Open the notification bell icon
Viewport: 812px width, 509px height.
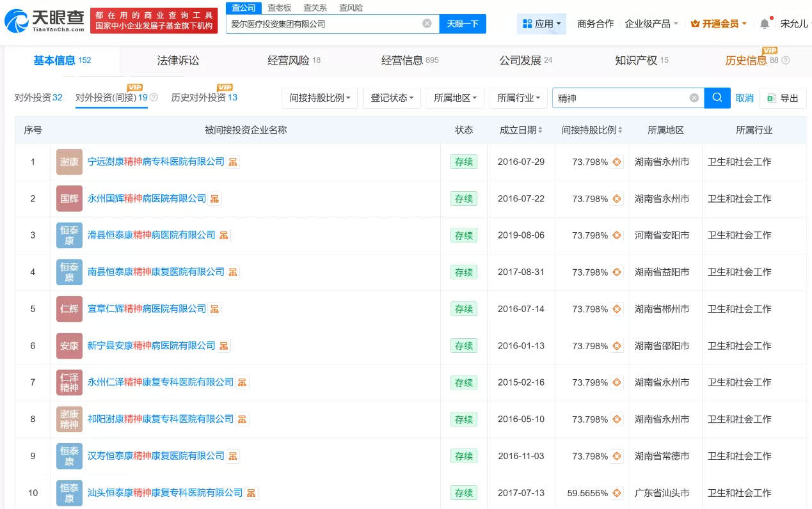[x=765, y=24]
